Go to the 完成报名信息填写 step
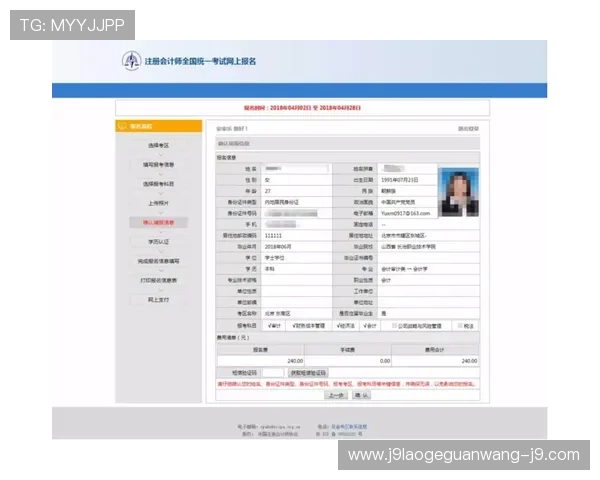The width and height of the screenshot is (600, 480). point(159,261)
